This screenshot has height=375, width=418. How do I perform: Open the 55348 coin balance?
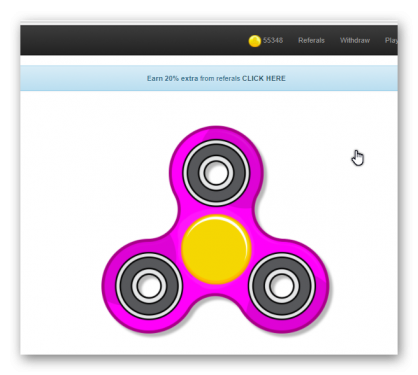tap(273, 40)
